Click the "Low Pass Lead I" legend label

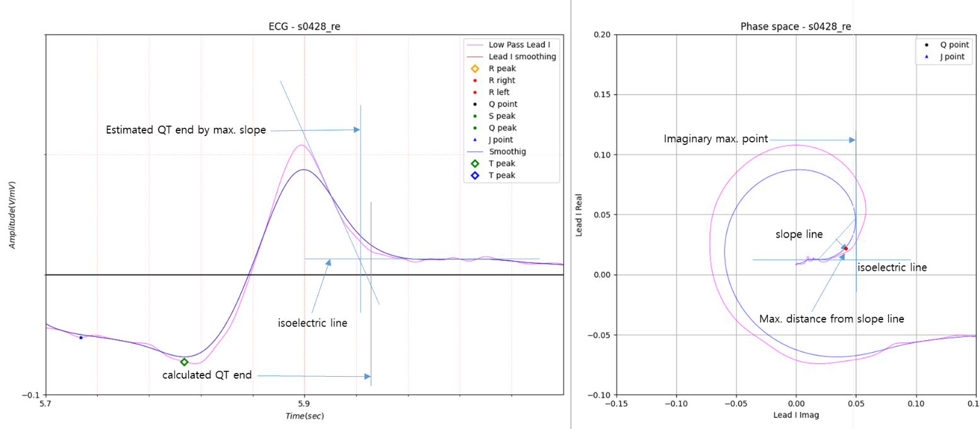pos(521,45)
